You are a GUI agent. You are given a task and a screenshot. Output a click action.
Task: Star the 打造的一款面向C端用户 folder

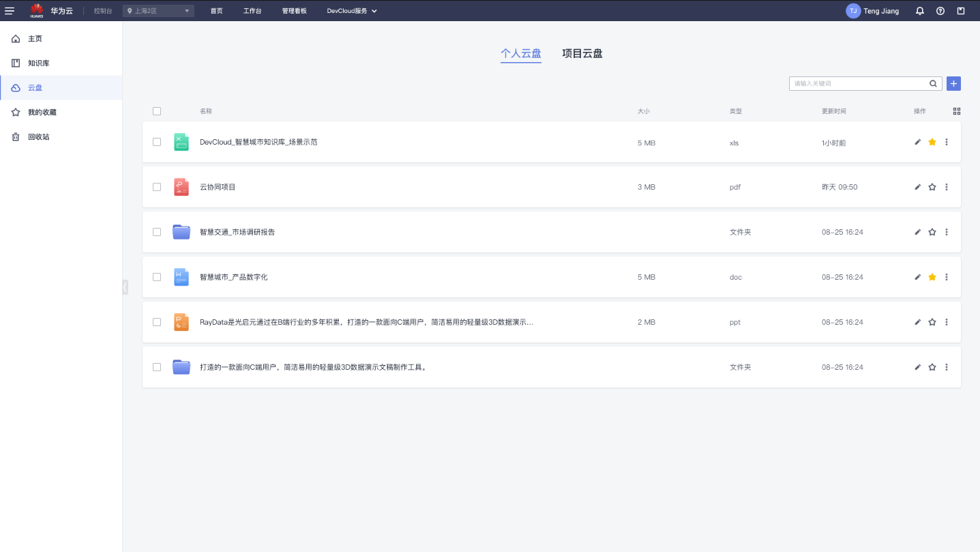(x=932, y=367)
